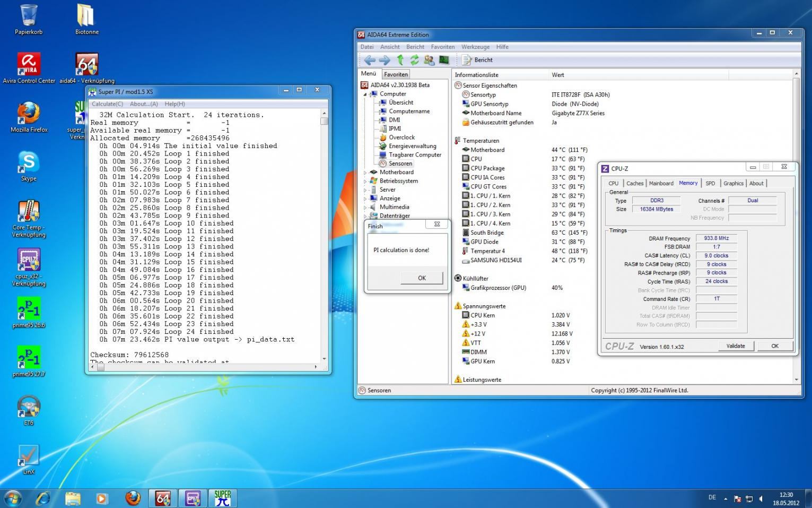This screenshot has height=508, width=812.
Task: Open the AIDA64 Bericht report button
Action: click(477, 60)
